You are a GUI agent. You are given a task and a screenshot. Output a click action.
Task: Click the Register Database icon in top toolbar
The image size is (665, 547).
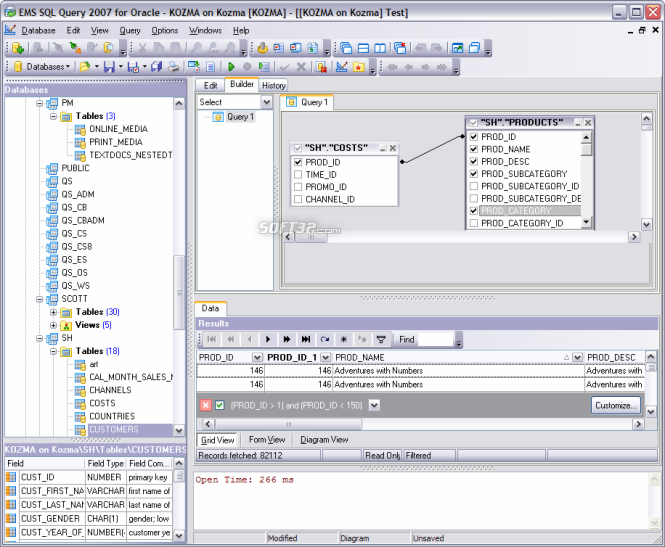(x=18, y=48)
